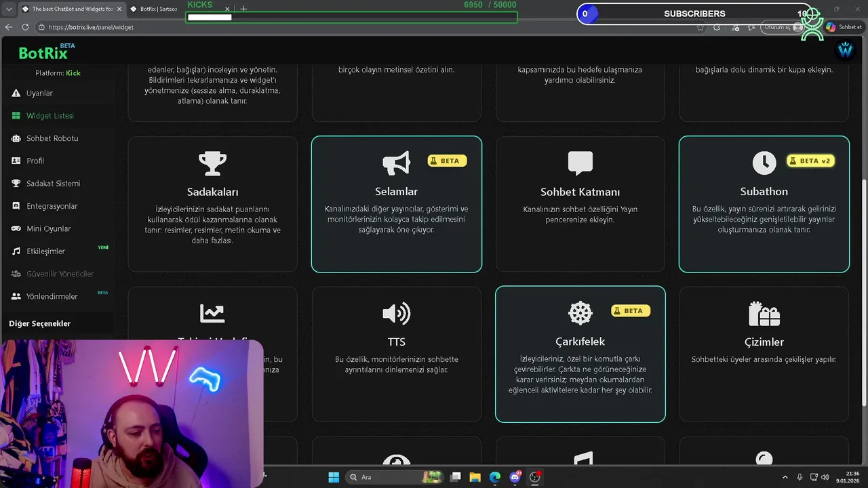Viewport: 868px width, 488px height.
Task: Switch to the BotRix | Sorteos tab
Action: pos(178,9)
